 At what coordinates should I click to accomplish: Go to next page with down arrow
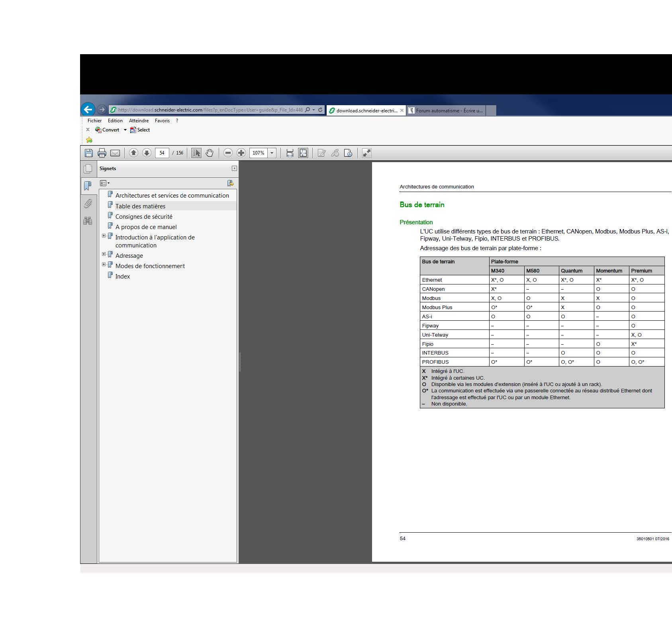point(147,153)
